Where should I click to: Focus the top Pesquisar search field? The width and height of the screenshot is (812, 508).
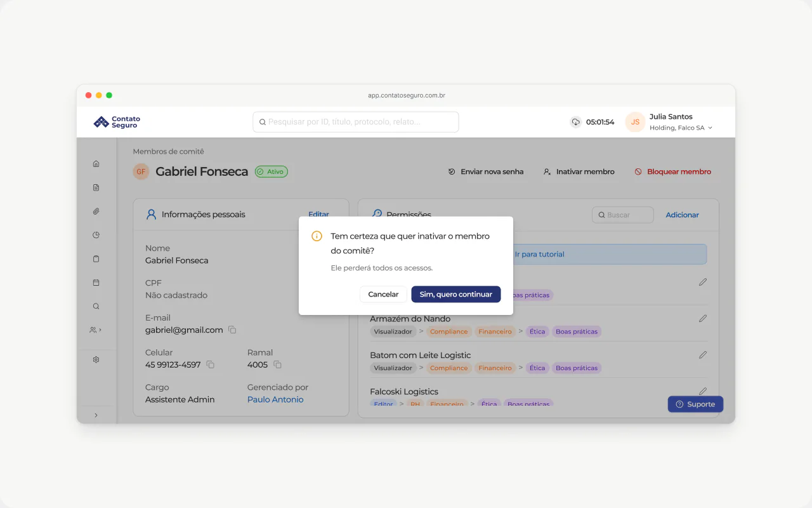pyautogui.click(x=356, y=122)
